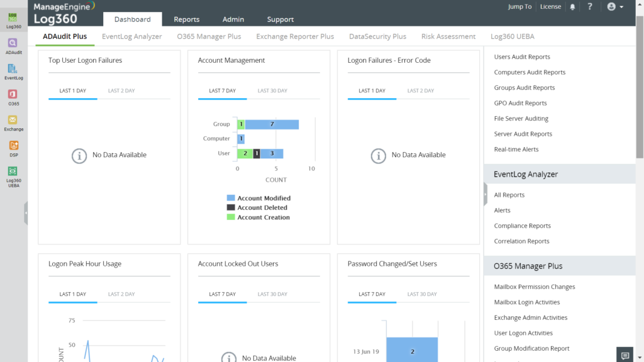This screenshot has width=644, height=362.
Task: Open Mailbox Permission Changes link
Action: pos(535,287)
